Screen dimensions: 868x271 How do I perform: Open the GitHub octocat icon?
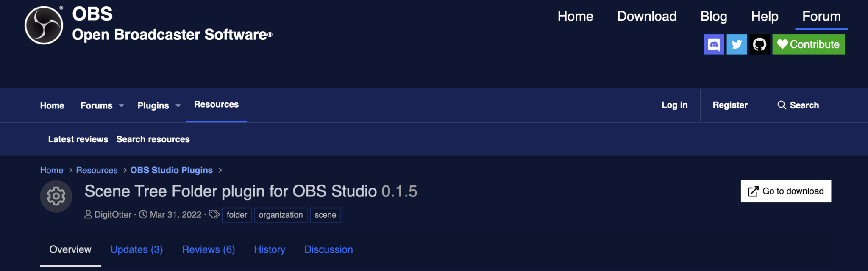tap(759, 44)
